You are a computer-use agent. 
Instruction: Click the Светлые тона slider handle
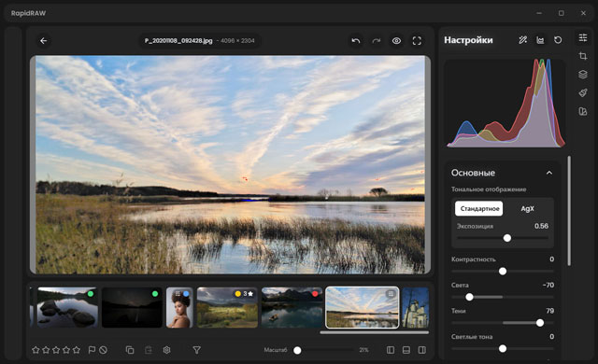(x=503, y=348)
